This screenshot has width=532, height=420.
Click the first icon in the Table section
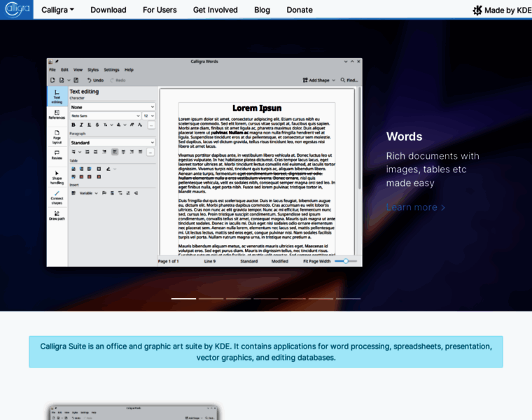(73, 169)
